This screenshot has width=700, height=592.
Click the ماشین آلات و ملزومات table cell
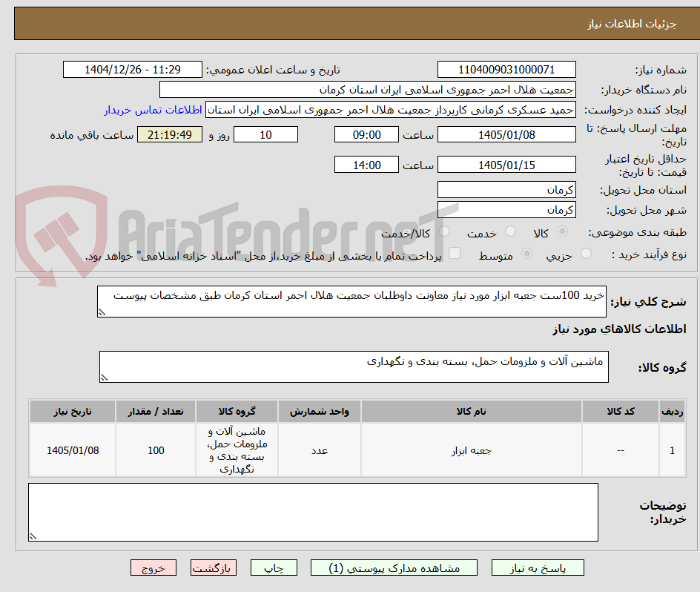click(x=237, y=450)
